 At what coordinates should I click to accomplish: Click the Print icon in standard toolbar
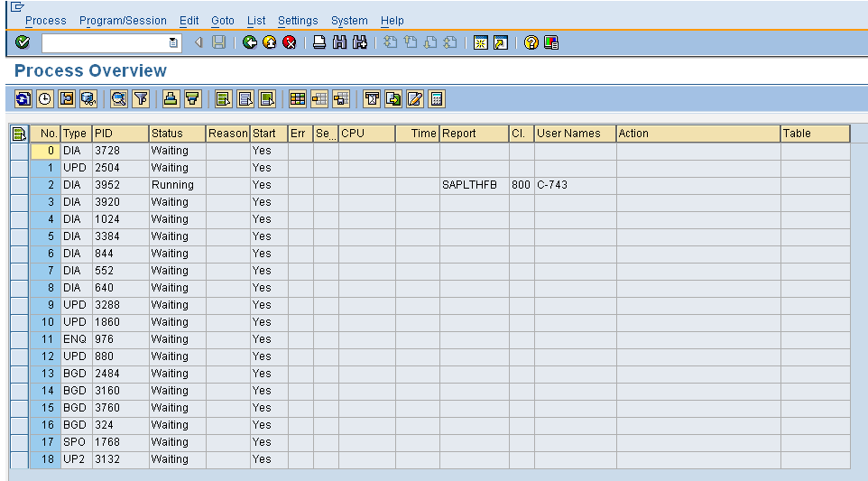click(x=319, y=42)
